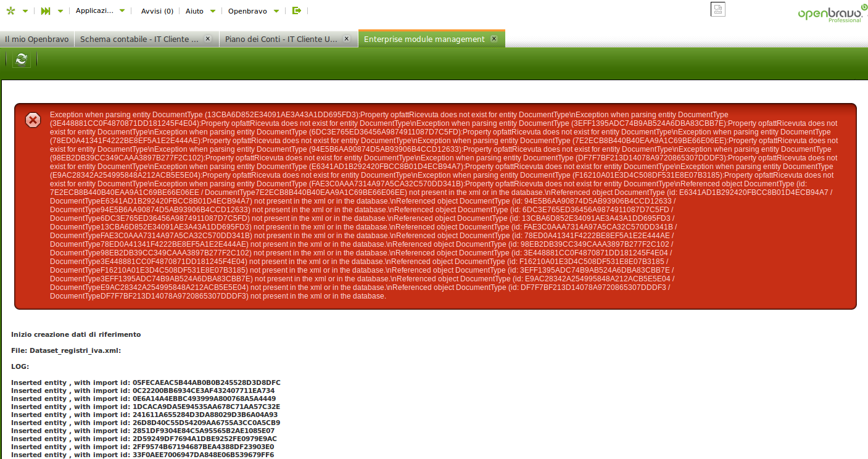Click log line with id 0E6A14A4EBBC493999A800768A5A4449
Image resolution: width=868 pixels, height=459 pixels.
click(143, 399)
